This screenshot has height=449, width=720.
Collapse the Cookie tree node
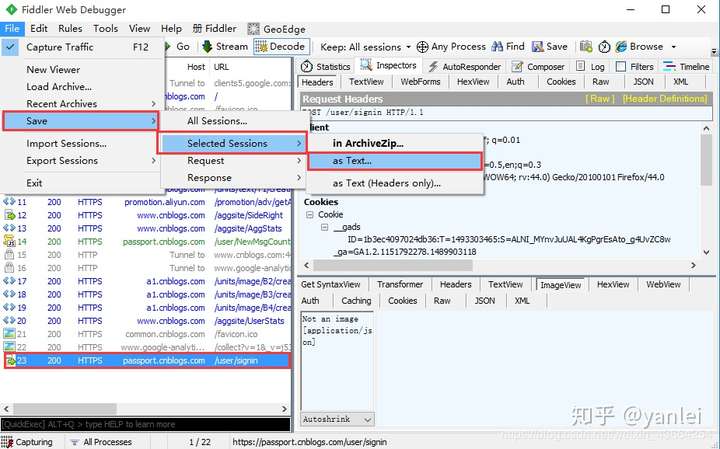click(x=309, y=214)
